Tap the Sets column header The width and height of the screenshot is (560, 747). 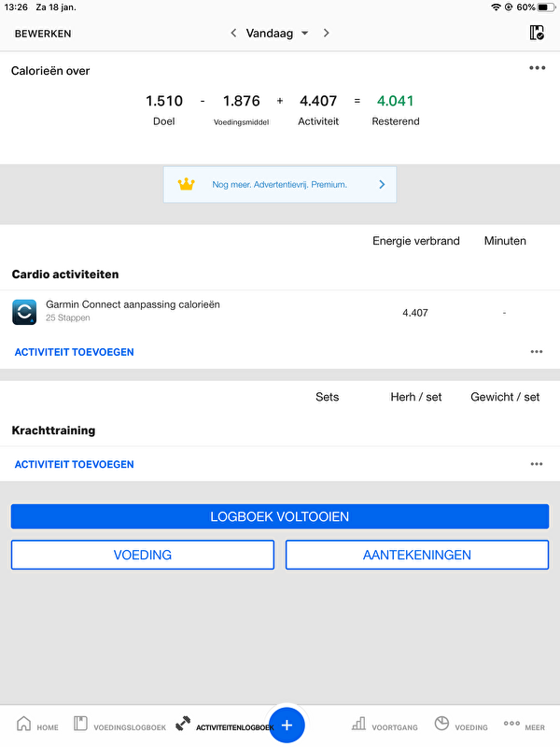coord(328,397)
